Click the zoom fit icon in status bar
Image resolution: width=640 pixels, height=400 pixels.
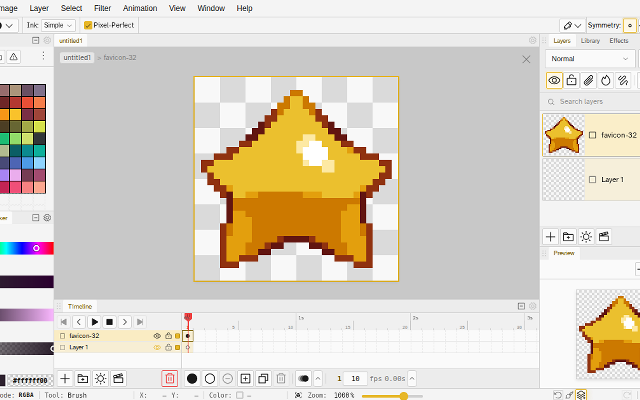[x=298, y=395]
